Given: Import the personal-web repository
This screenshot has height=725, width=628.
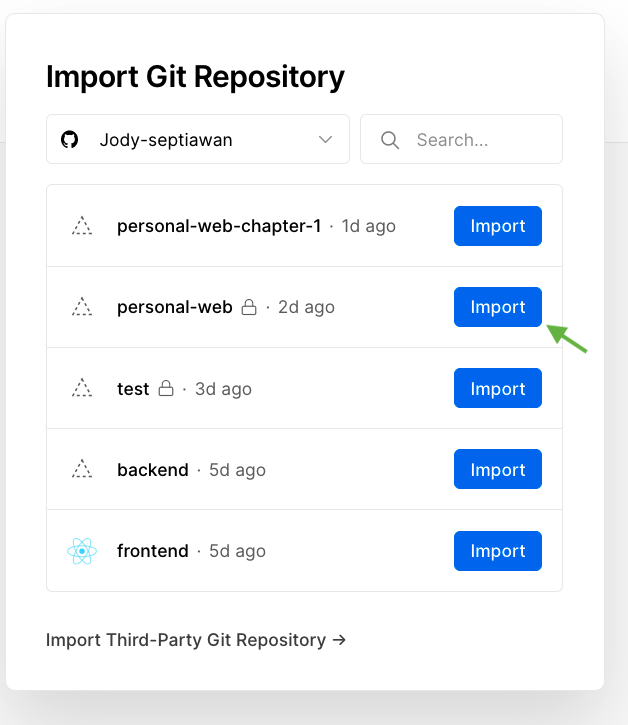Looking at the screenshot, I should [497, 307].
